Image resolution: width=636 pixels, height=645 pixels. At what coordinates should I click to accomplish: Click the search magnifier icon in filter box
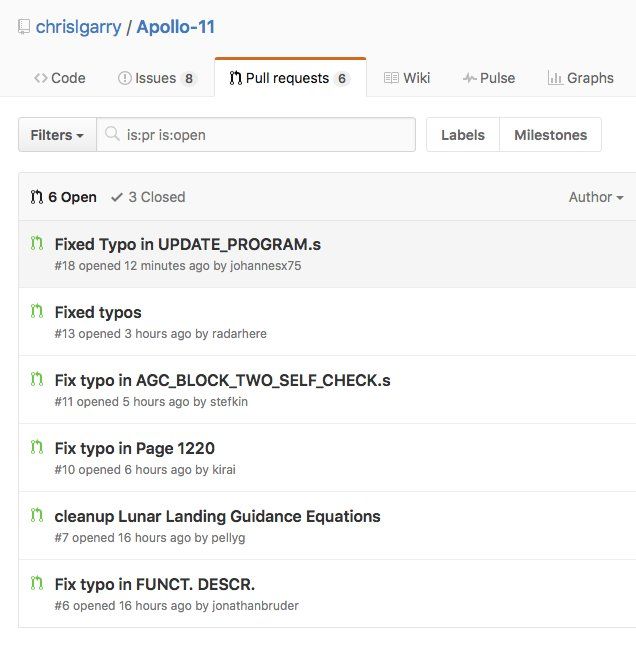pos(112,134)
